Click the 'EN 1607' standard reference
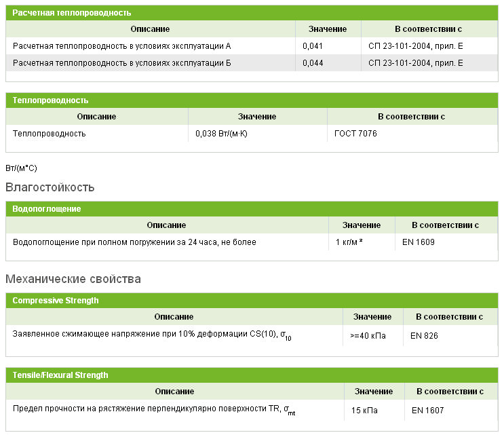Image resolution: width=504 pixels, height=435 pixels. pyautogui.click(x=427, y=410)
